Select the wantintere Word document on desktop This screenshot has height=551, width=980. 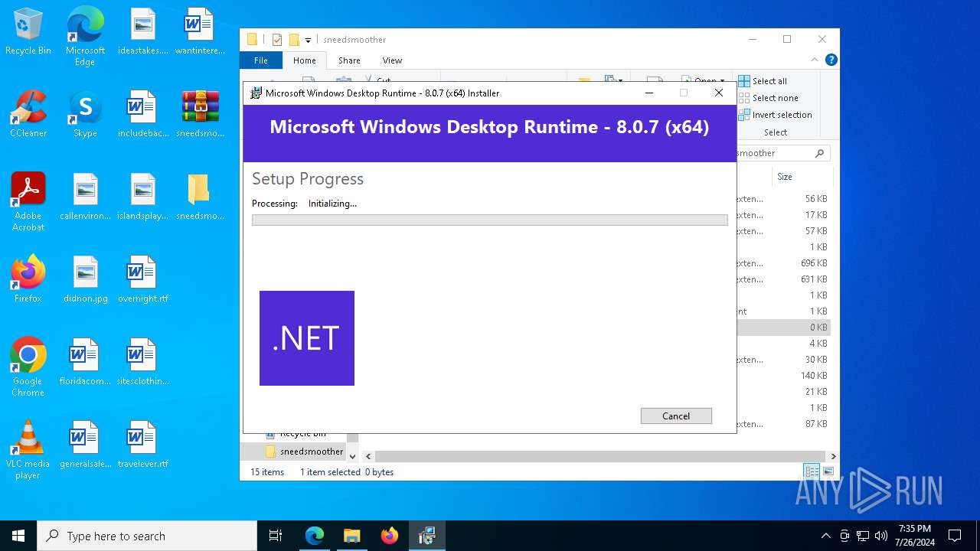pos(200,32)
